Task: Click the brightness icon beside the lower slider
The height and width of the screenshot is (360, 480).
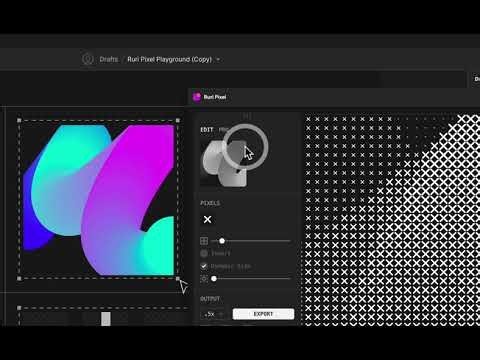Action: (204, 279)
